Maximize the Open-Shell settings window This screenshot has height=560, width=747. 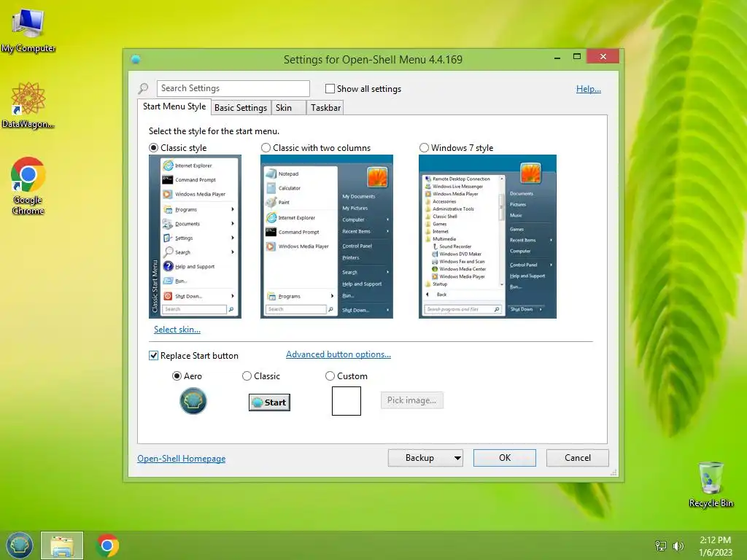pyautogui.click(x=577, y=57)
